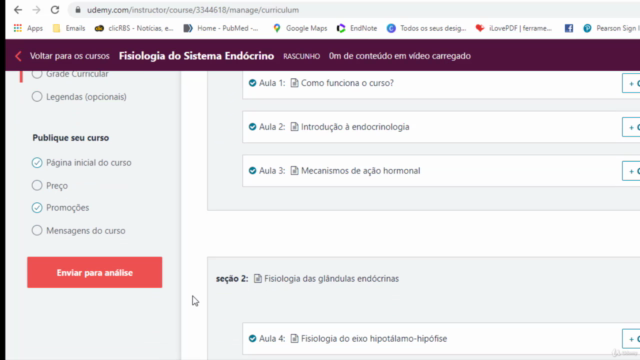
Task: Click document icon beside Fisiologia das glândulas endócrinas
Action: click(x=258, y=278)
